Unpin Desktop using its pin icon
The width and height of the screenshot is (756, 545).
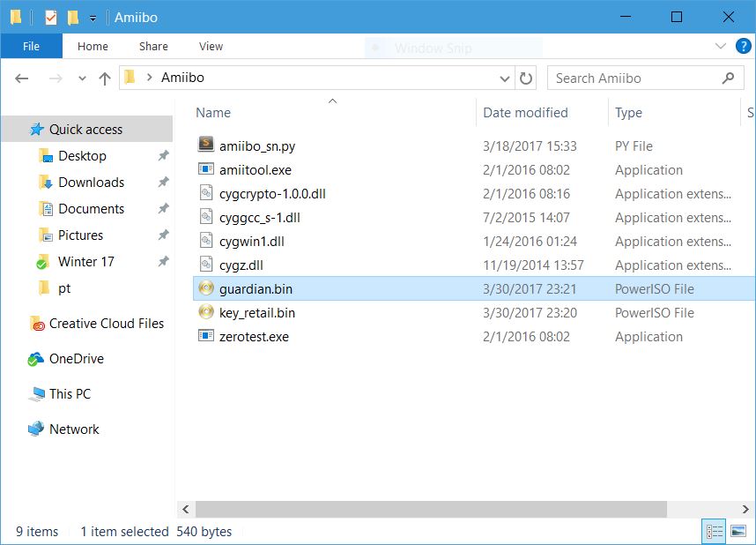point(163,156)
